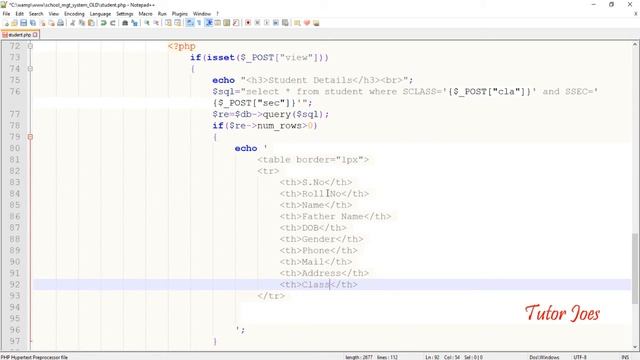Collapse the fold marker at line 74

point(30,69)
